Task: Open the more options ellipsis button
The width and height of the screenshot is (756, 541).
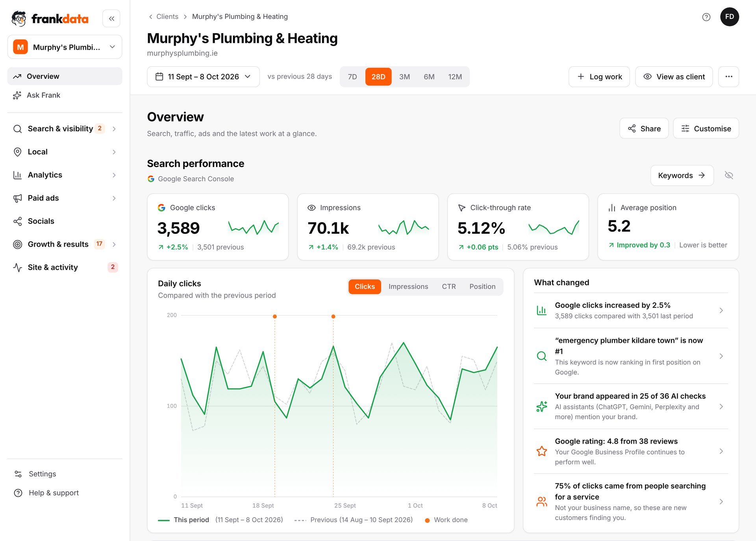Action: (x=729, y=76)
